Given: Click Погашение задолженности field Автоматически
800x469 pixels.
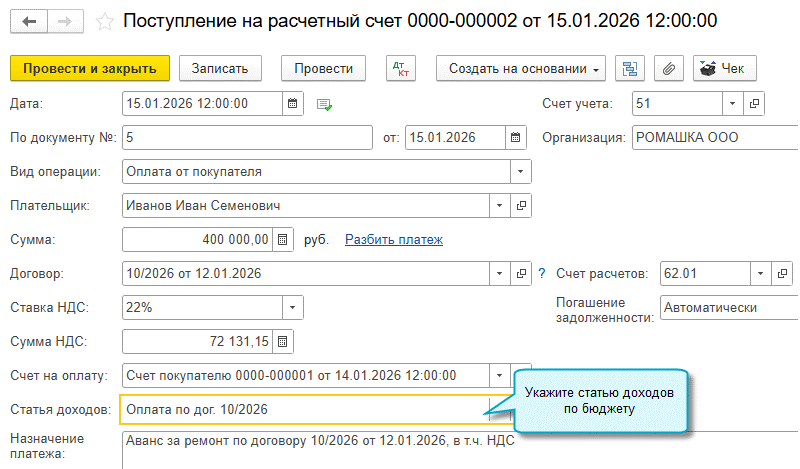Looking at the screenshot, I should (x=730, y=308).
